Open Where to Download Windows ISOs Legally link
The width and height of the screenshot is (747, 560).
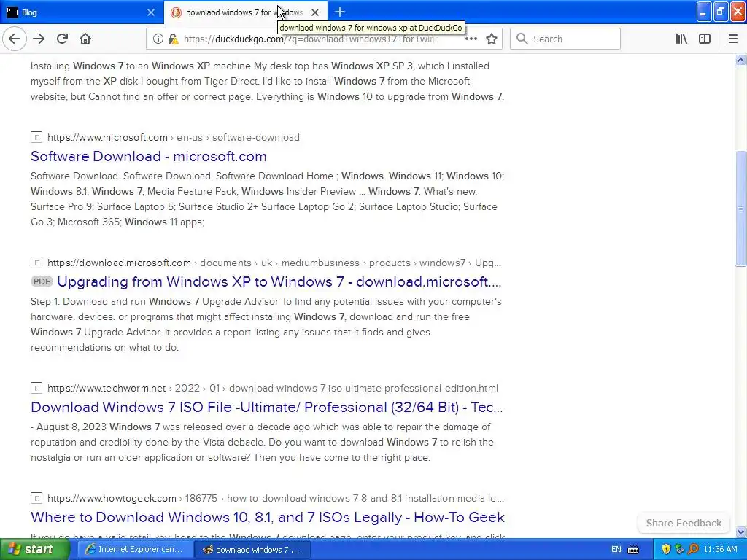tap(268, 517)
